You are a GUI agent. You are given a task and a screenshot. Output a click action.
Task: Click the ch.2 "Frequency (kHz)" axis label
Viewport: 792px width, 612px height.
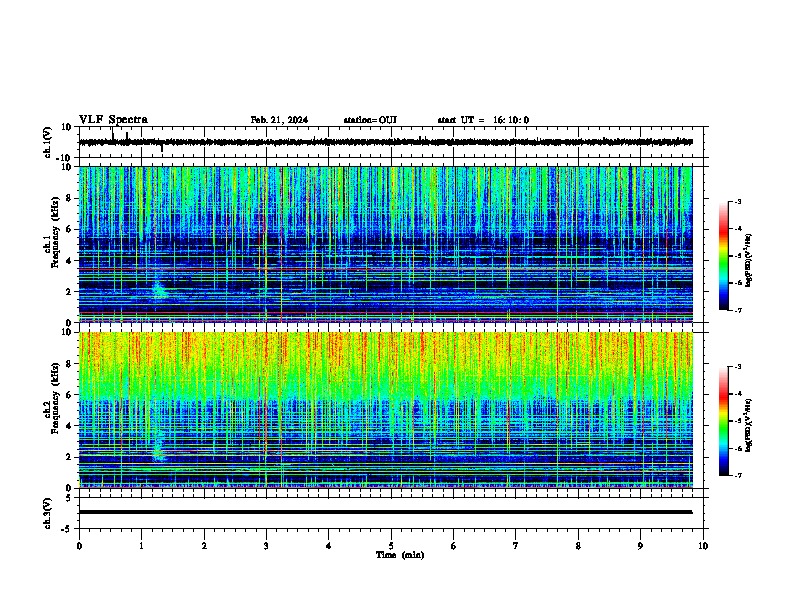[x=55, y=398]
